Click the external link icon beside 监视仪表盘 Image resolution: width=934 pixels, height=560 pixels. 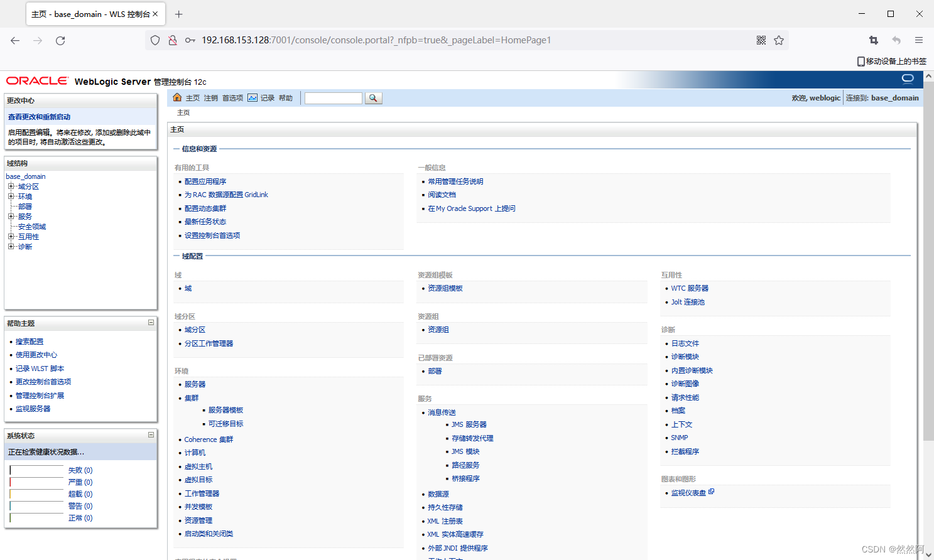pos(712,492)
